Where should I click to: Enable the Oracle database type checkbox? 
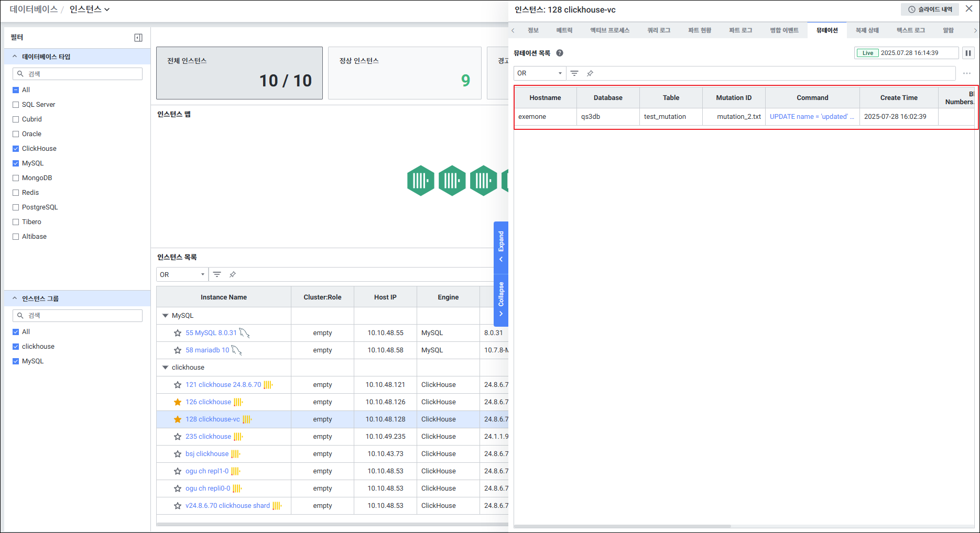pyautogui.click(x=16, y=134)
